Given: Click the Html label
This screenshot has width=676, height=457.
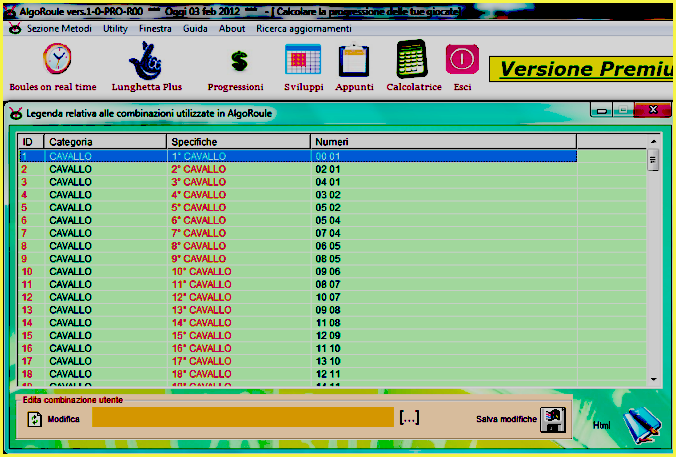Looking at the screenshot, I should pyautogui.click(x=601, y=426).
